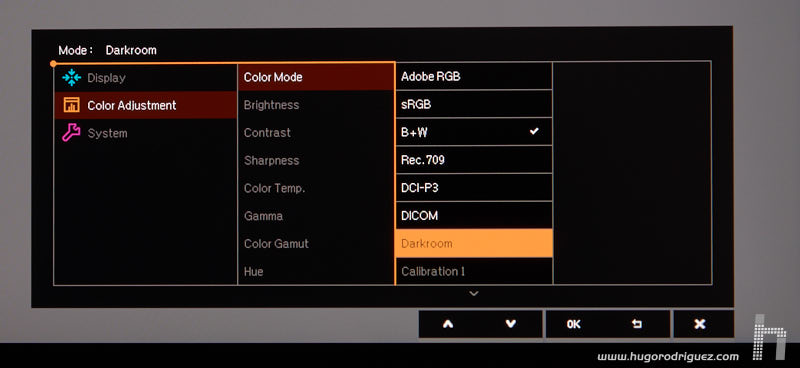Select the Sharpness setting
The image size is (800, 368).
pyautogui.click(x=316, y=160)
